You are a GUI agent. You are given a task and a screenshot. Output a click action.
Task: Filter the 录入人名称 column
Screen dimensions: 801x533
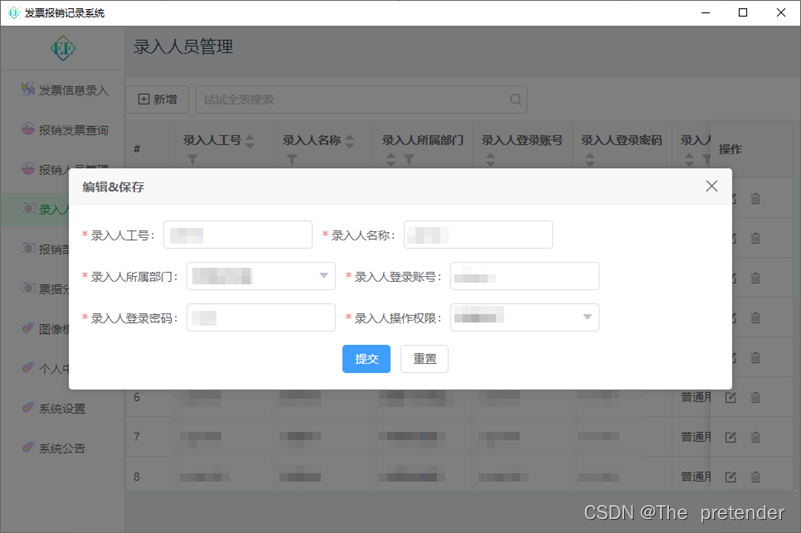(292, 159)
